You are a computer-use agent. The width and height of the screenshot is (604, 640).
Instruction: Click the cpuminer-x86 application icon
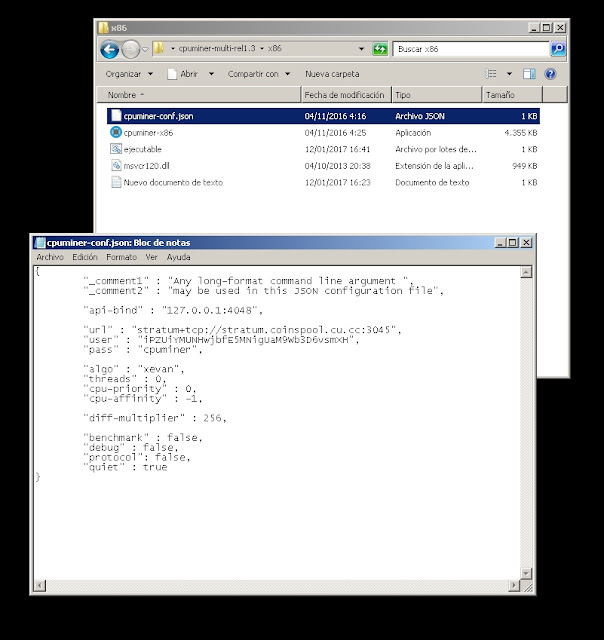[x=116, y=132]
